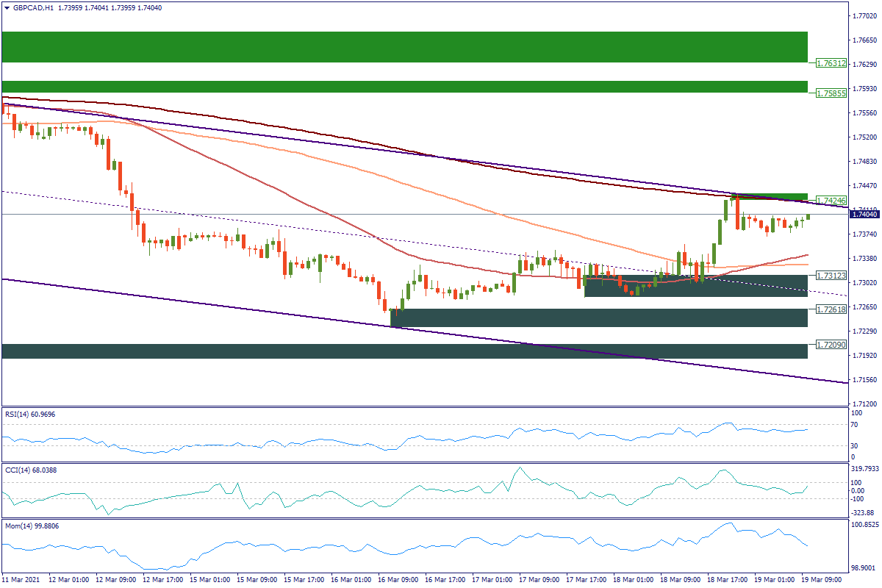Screen dimensions: 882x588
Task: Select the 1.76312 resistance price label
Action: (x=831, y=63)
